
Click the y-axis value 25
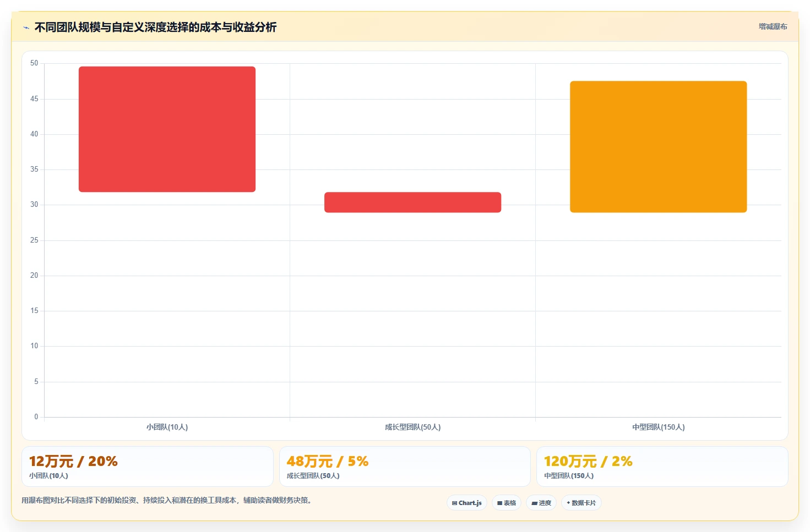[34, 240]
